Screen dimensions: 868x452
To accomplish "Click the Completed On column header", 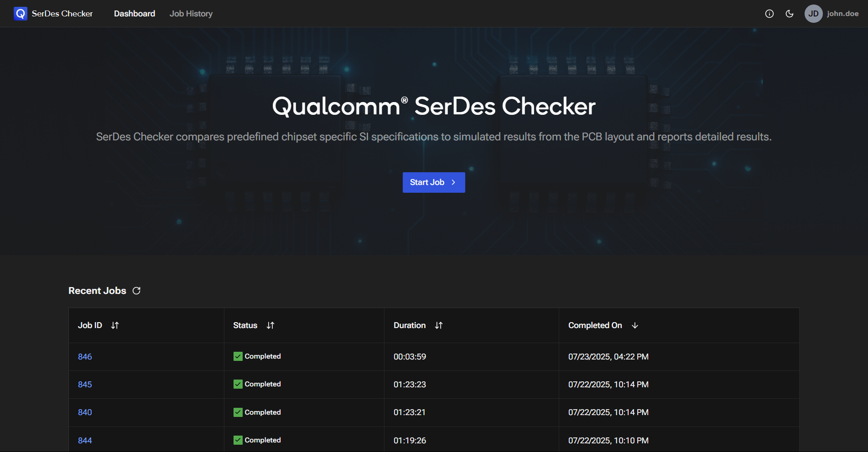I will point(595,325).
